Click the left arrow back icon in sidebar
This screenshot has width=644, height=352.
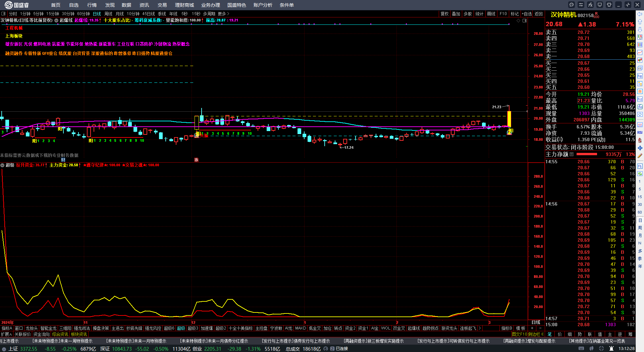pos(640,14)
